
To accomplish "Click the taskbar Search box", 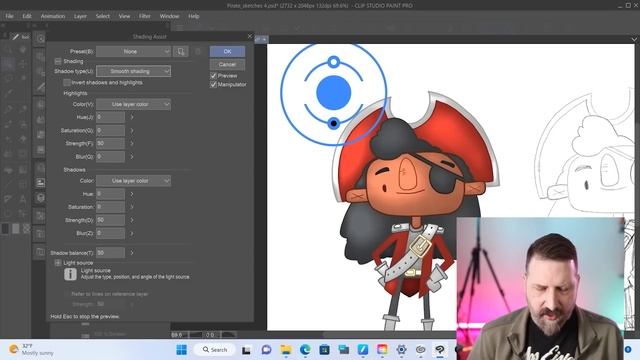I will coord(215,349).
